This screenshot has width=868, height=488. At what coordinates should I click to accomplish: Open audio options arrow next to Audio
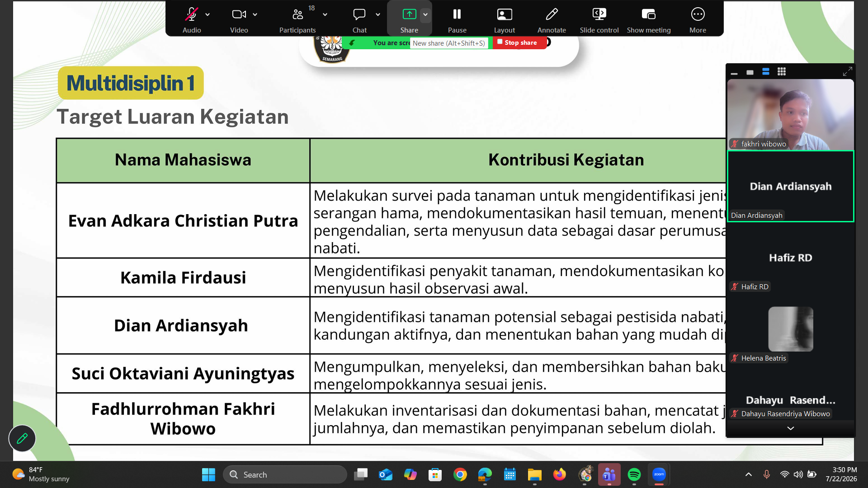coord(208,14)
